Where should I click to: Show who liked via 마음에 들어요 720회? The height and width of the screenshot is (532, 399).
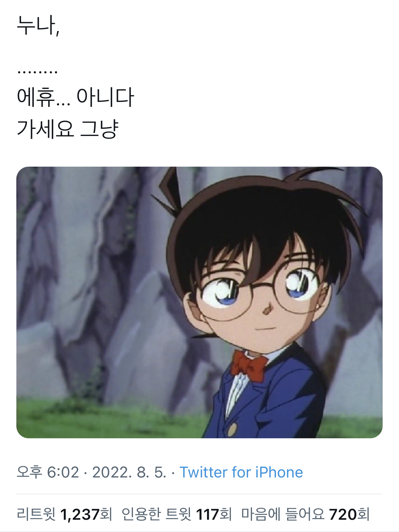pyautogui.click(x=306, y=514)
